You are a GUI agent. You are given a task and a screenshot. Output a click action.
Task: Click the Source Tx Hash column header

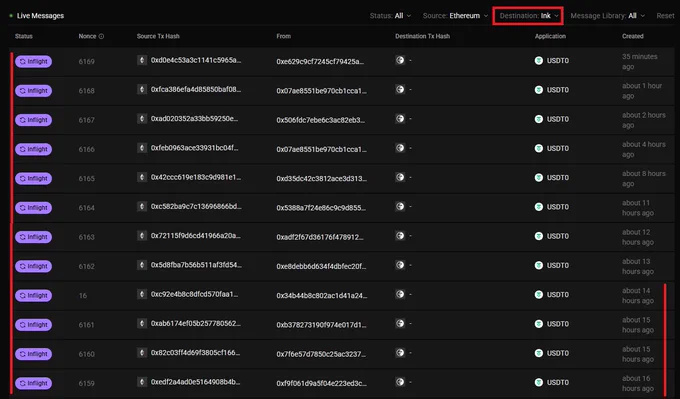158,36
